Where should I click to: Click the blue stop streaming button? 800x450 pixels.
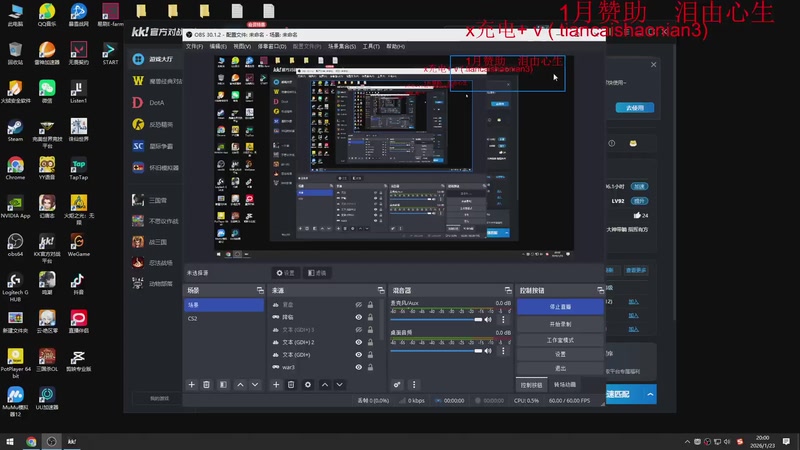click(x=560, y=307)
